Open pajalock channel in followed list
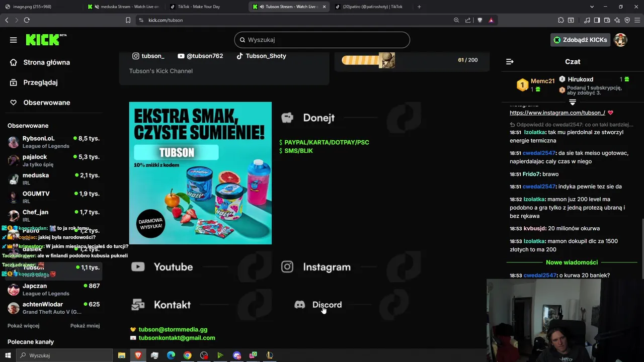This screenshot has height=362, width=644. pyautogui.click(x=54, y=160)
